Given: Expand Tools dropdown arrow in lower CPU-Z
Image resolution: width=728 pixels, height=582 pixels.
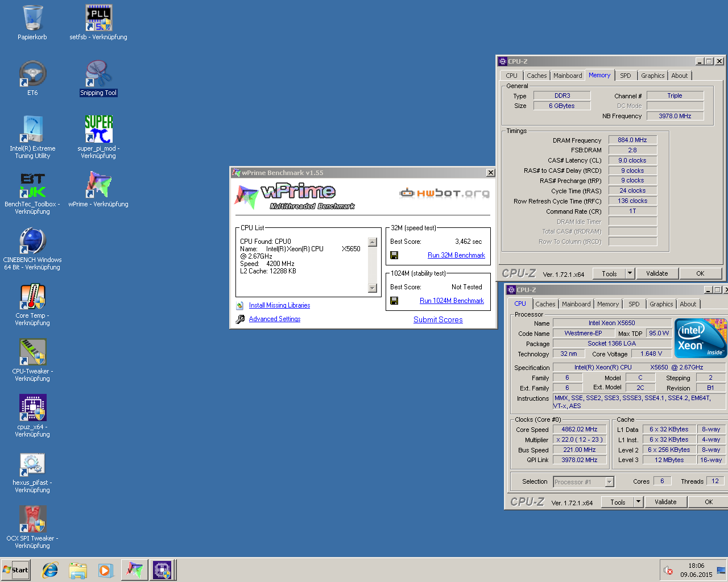Looking at the screenshot, I should point(638,502).
